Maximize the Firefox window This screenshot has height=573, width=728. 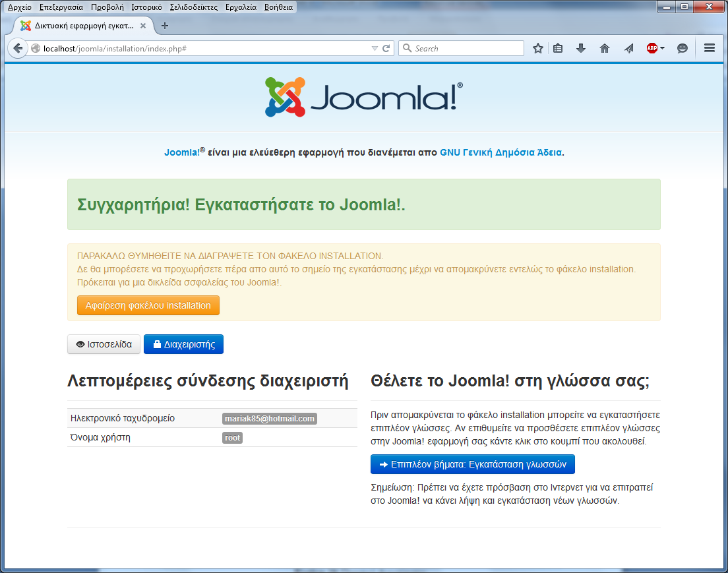pos(684,7)
